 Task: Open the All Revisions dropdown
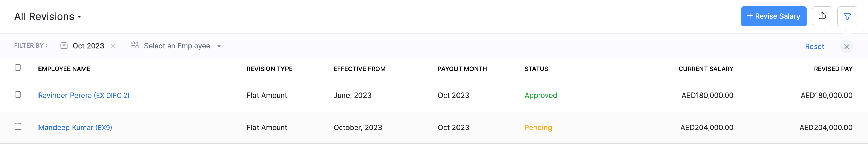pos(48,17)
